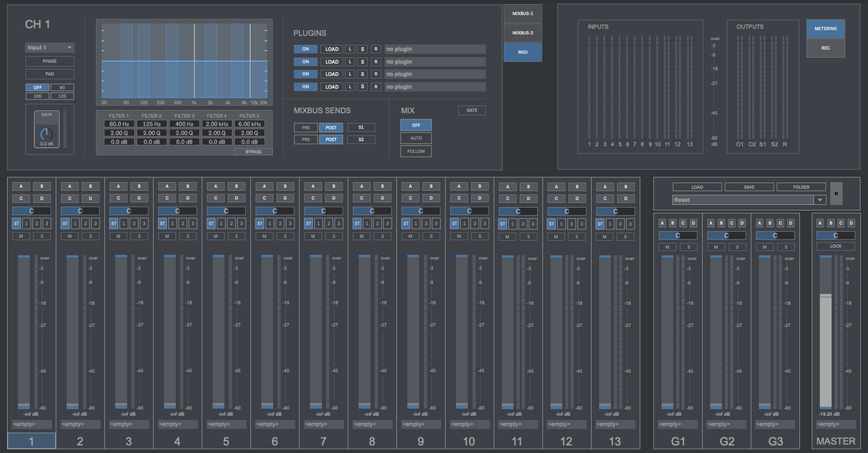The width and height of the screenshot is (868, 453).
Task: Mute group G1 using its M button
Action: 668,247
